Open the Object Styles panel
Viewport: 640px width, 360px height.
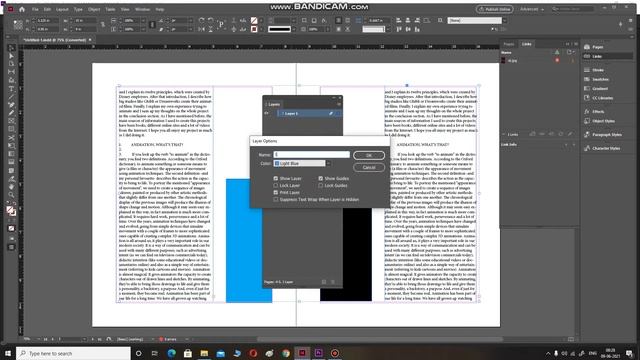(603, 121)
